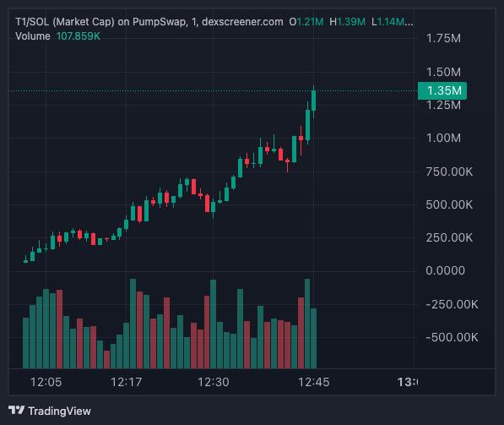Select the Volume indicator label
This screenshot has width=504, height=425.
(x=33, y=36)
